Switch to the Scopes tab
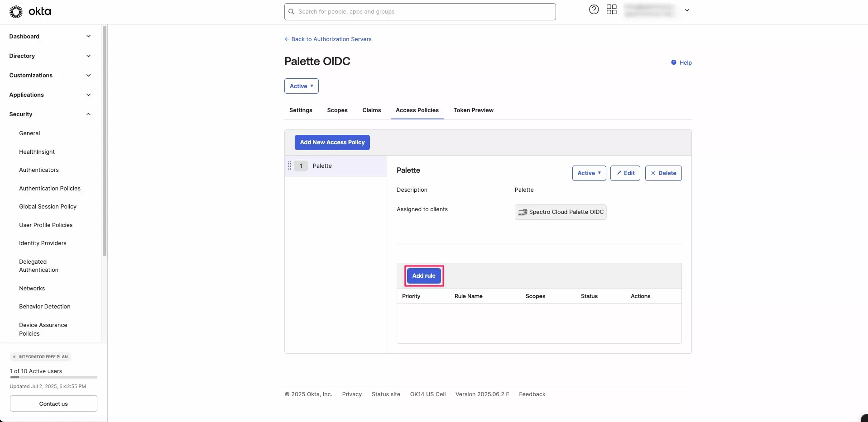This screenshot has height=422, width=868. click(337, 110)
